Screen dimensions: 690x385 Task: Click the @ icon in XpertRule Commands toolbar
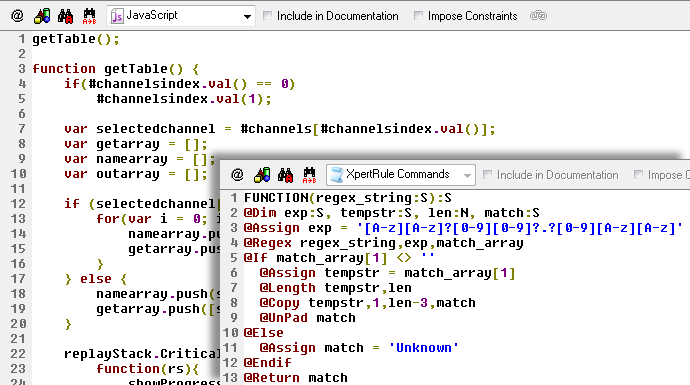pyautogui.click(x=237, y=175)
